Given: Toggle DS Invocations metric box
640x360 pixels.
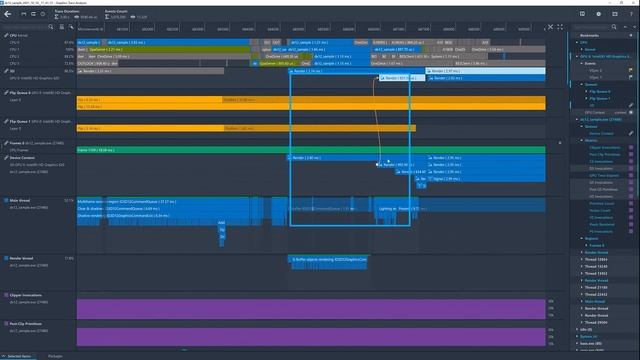Looking at the screenshot, I should pos(631,168).
